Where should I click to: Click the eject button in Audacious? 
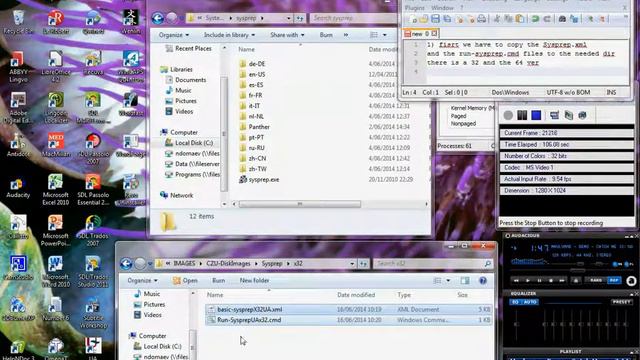coord(576,280)
